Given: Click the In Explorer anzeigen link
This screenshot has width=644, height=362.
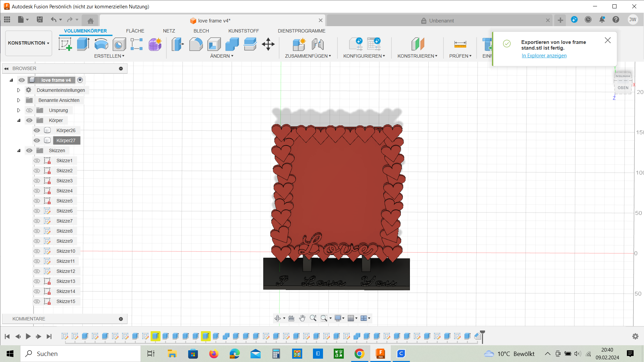Looking at the screenshot, I should pos(544,56).
